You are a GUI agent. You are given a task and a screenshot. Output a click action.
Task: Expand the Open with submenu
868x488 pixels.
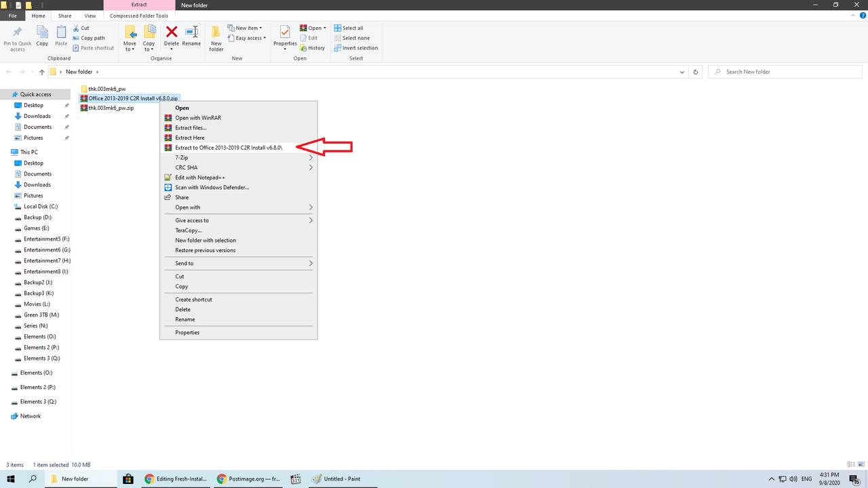tap(239, 207)
